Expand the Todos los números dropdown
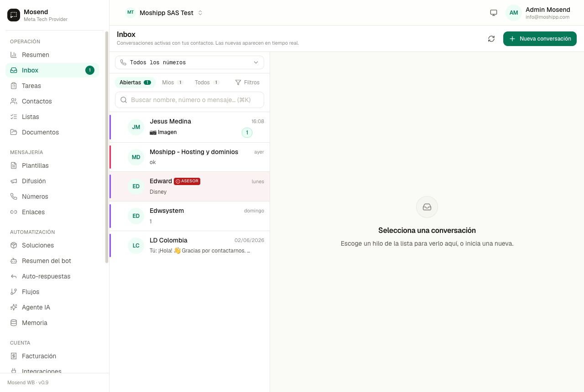 click(189, 62)
